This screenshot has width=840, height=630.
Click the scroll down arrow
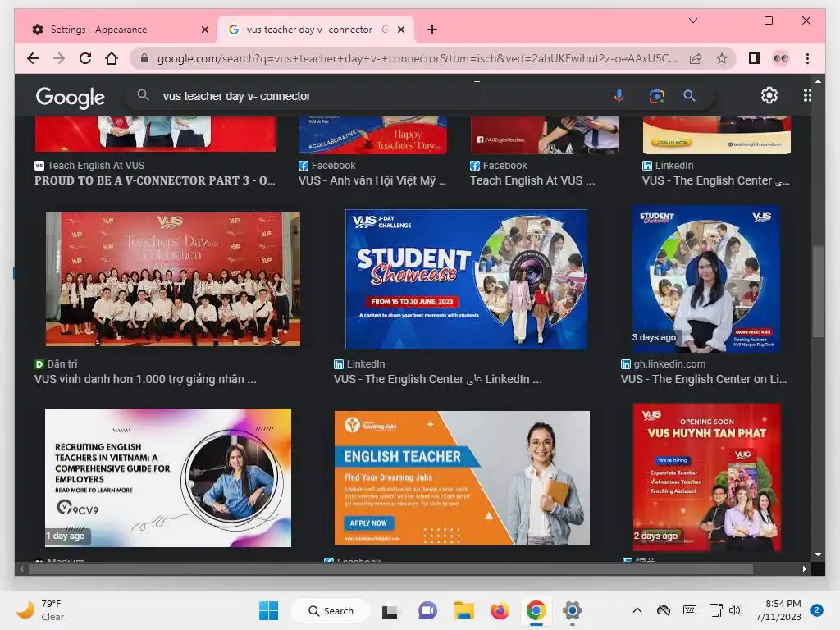click(x=818, y=555)
